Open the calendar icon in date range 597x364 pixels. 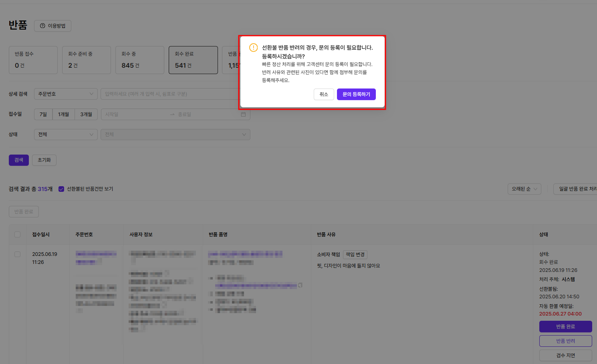click(x=243, y=114)
